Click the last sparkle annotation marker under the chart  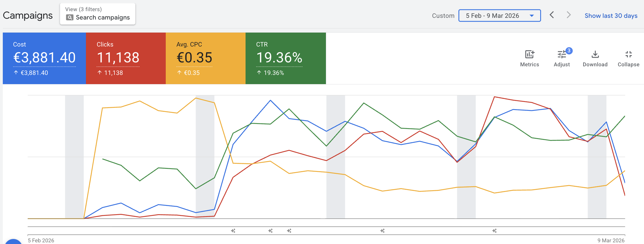click(x=494, y=231)
